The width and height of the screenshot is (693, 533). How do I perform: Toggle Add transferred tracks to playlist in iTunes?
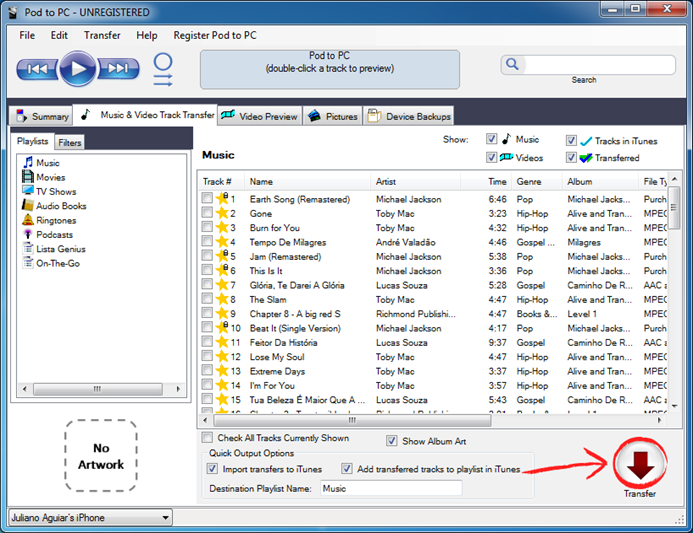347,468
